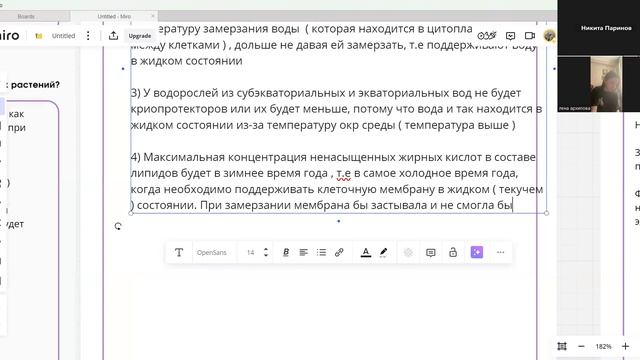This screenshot has width=640, height=360.
Task: Open the board's three-dot menu
Action: (x=88, y=36)
